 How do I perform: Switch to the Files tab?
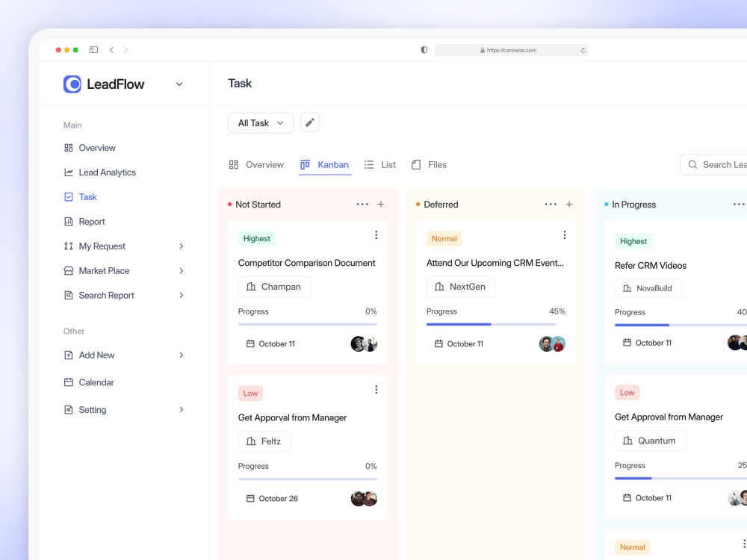click(429, 165)
